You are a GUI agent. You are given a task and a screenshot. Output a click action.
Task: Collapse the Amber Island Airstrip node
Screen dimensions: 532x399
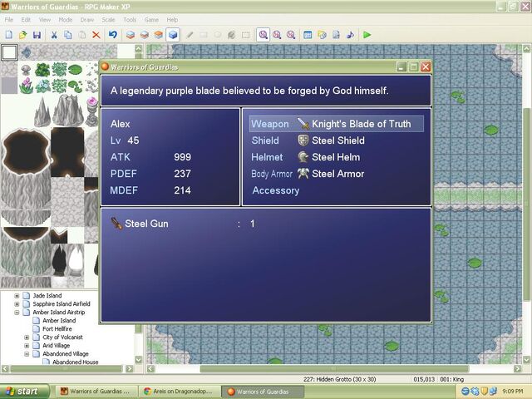[x=17, y=313]
